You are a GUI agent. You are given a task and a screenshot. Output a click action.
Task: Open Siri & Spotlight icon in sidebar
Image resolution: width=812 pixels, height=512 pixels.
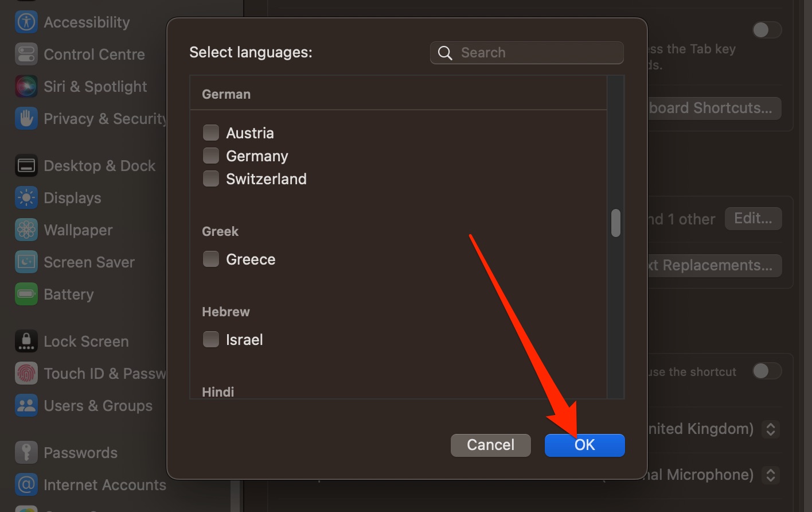click(26, 86)
